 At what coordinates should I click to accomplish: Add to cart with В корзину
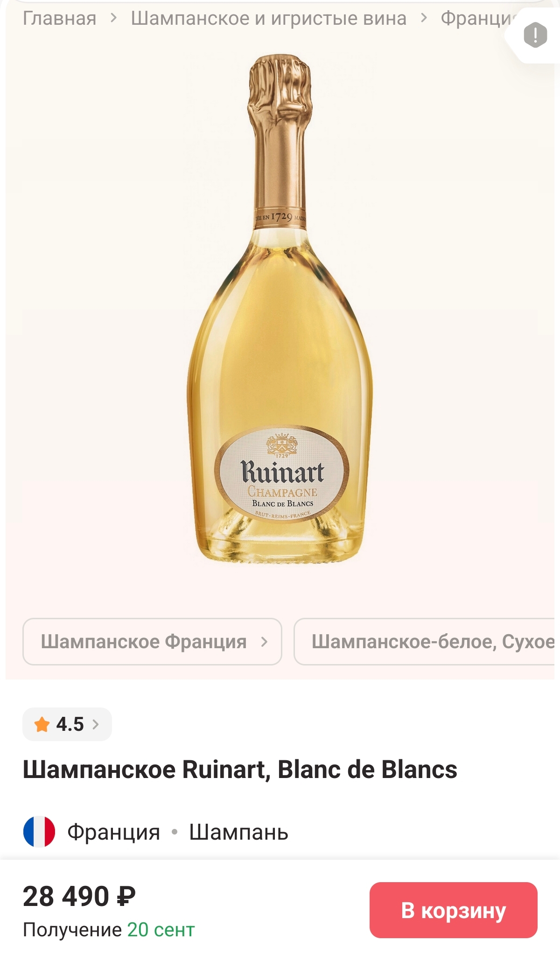(454, 910)
